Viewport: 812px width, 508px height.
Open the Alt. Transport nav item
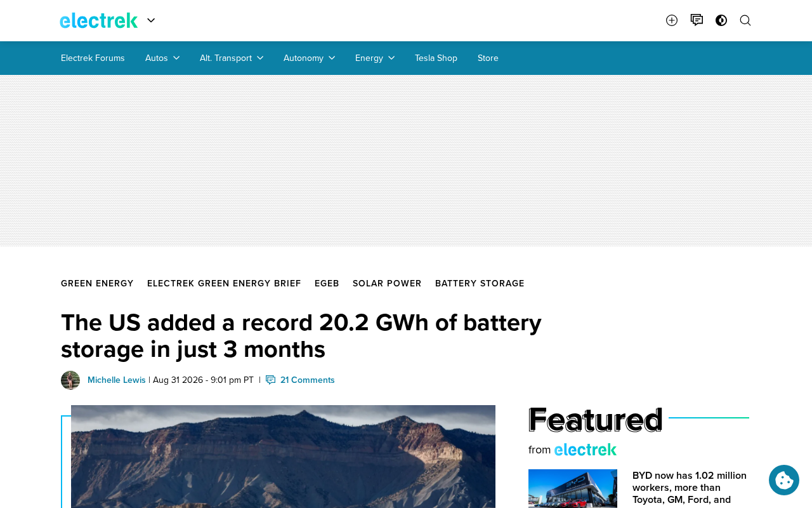(226, 58)
